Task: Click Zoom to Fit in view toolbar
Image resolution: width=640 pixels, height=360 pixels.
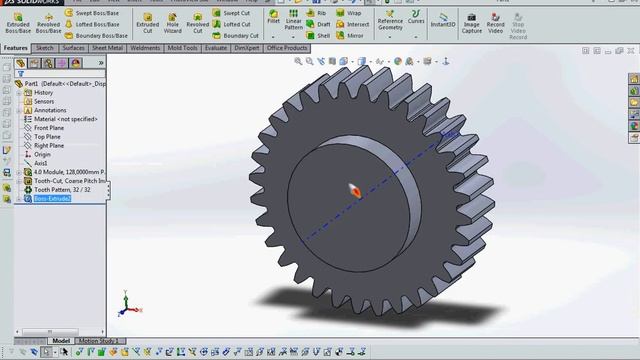Action: [x=298, y=61]
